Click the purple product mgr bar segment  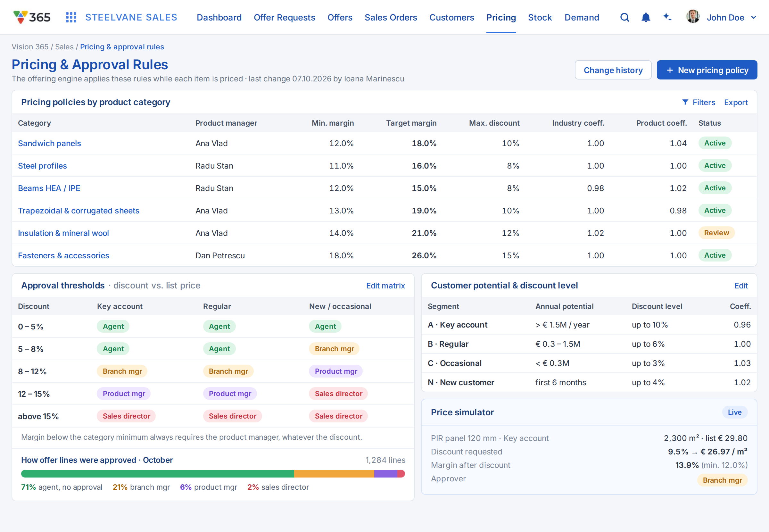[385, 473]
